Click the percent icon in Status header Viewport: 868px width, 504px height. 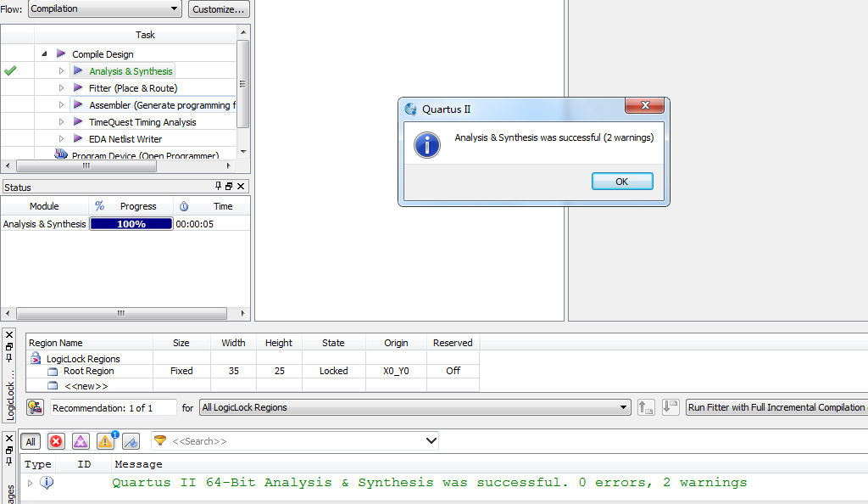click(x=100, y=206)
